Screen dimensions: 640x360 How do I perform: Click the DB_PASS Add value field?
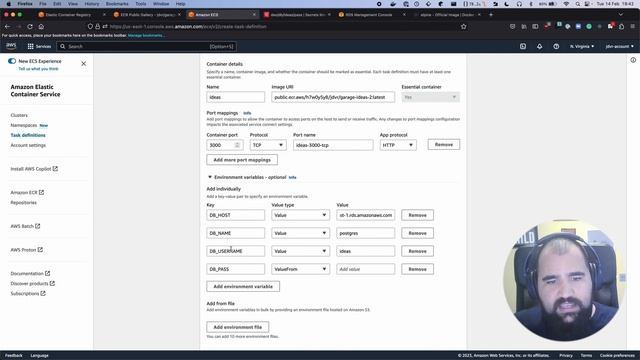pos(365,269)
